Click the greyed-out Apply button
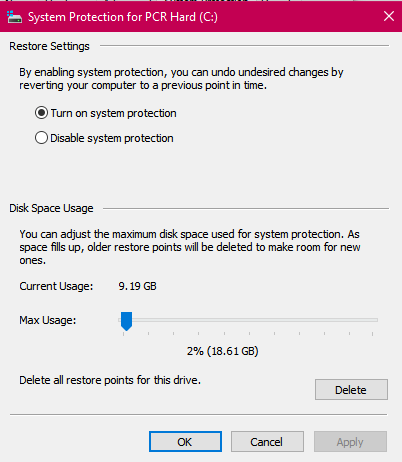The image size is (402, 462). click(x=350, y=442)
